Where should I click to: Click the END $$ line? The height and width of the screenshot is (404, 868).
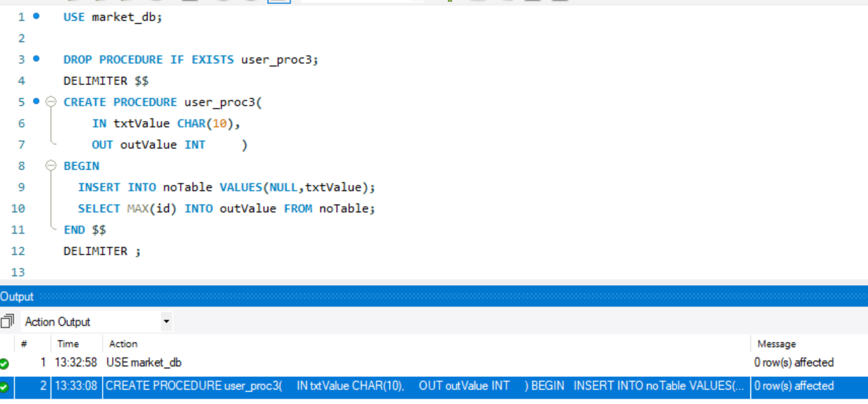(x=85, y=230)
